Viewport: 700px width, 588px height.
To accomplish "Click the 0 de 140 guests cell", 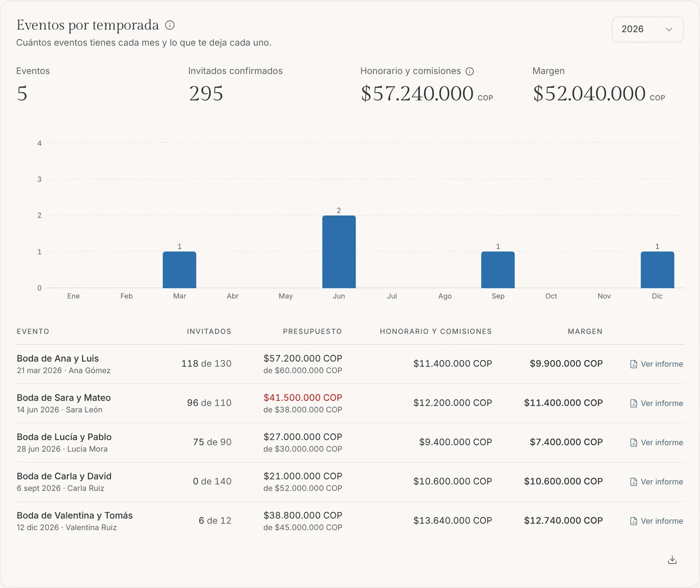I will click(212, 481).
